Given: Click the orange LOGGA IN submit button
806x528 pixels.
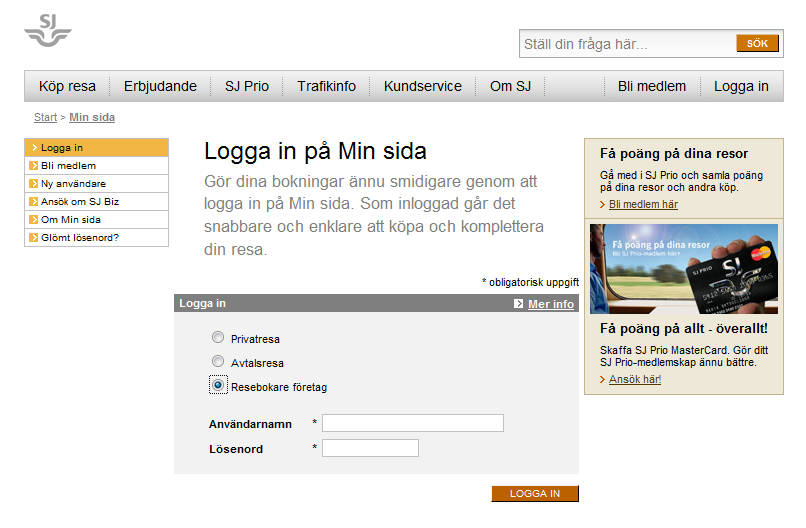Looking at the screenshot, I should (535, 494).
